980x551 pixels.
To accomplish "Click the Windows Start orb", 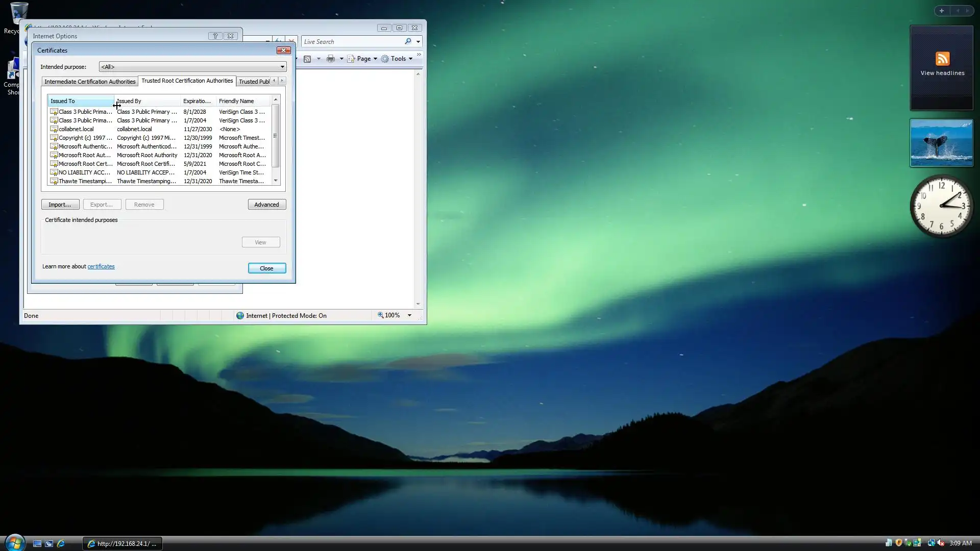I will click(15, 543).
